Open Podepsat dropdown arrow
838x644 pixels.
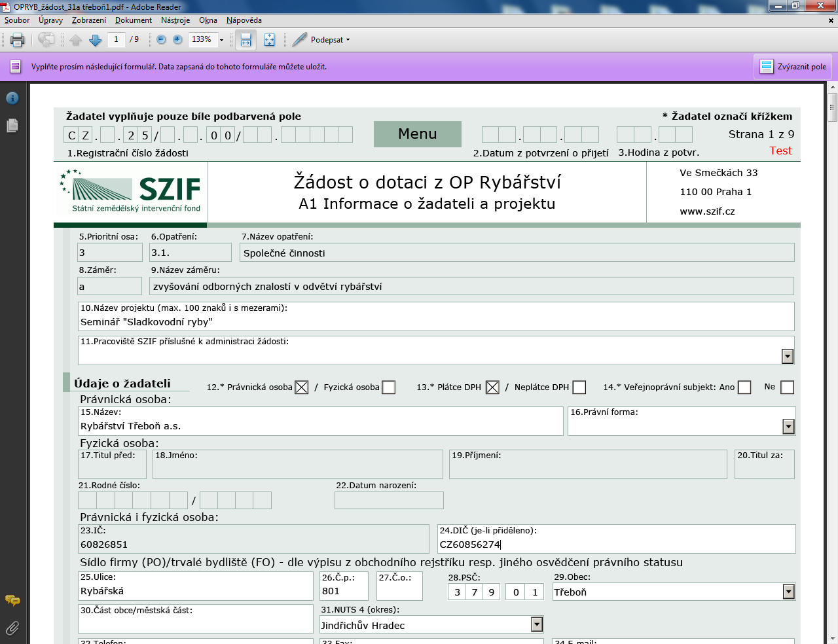[x=348, y=40]
